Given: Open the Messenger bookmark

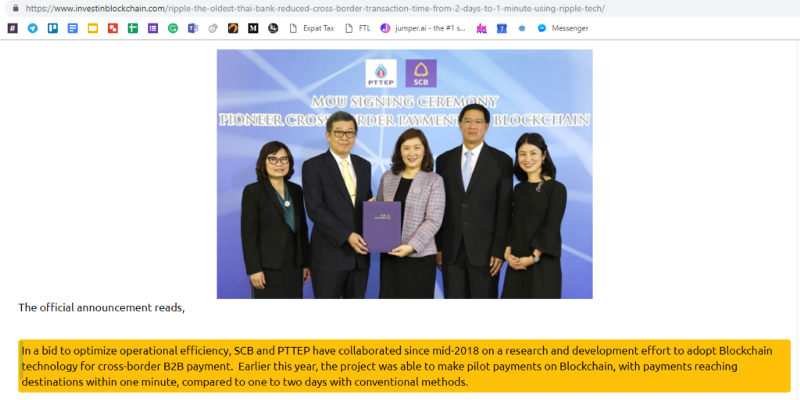Looking at the screenshot, I should click(563, 29).
